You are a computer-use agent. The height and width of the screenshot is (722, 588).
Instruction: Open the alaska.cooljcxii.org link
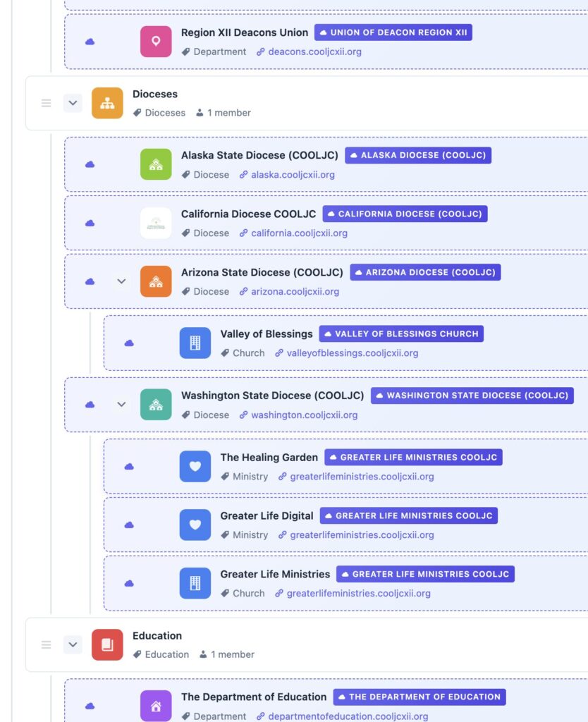coord(293,175)
